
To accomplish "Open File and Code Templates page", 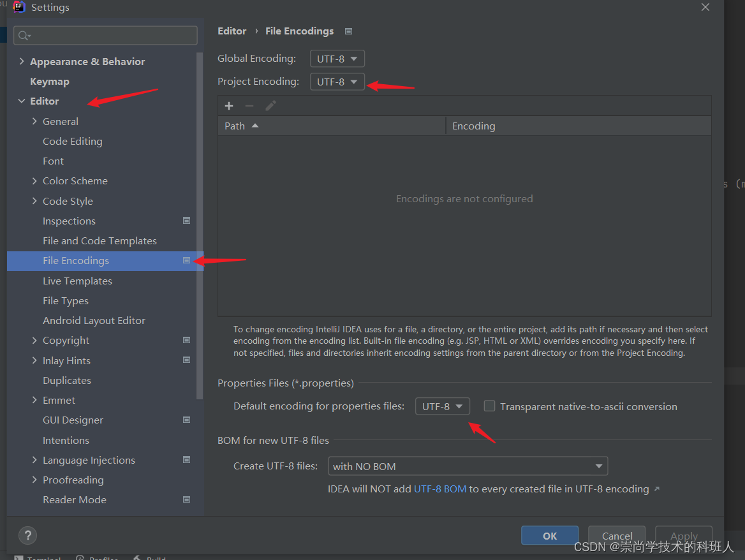I will click(100, 241).
